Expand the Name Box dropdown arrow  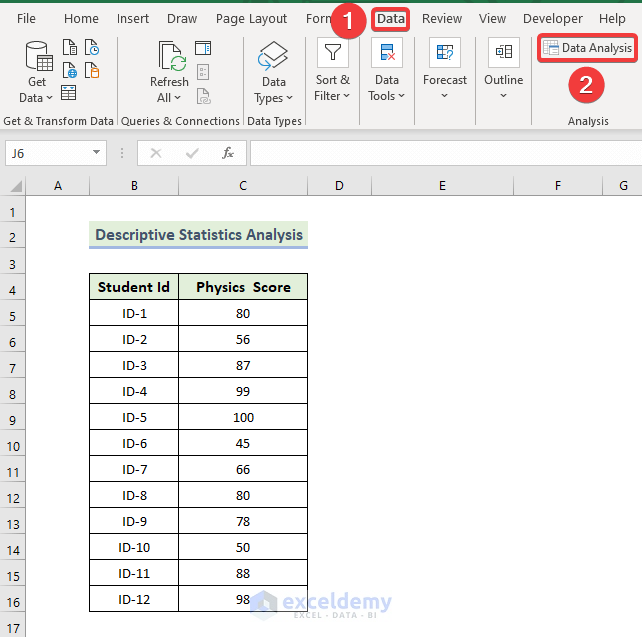point(97,153)
